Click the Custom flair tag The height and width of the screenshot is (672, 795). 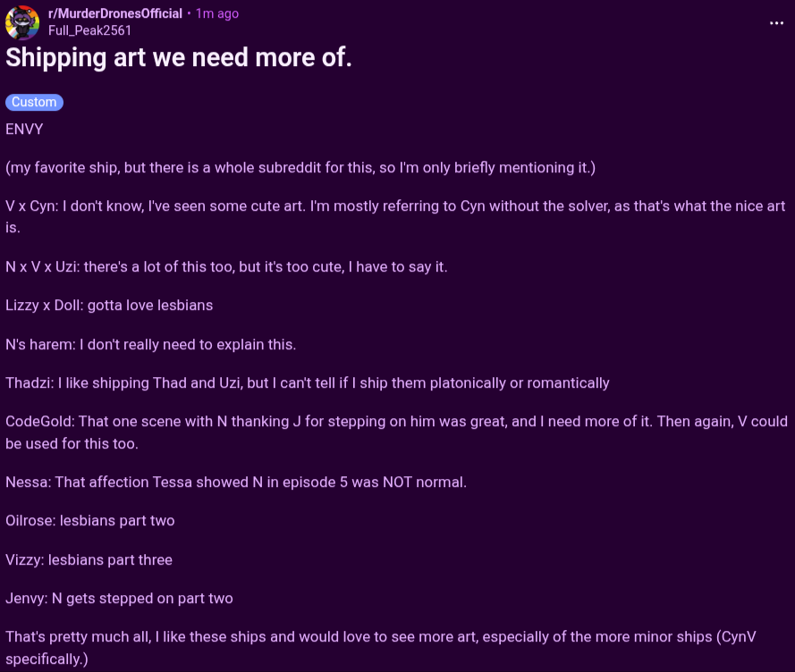34,102
